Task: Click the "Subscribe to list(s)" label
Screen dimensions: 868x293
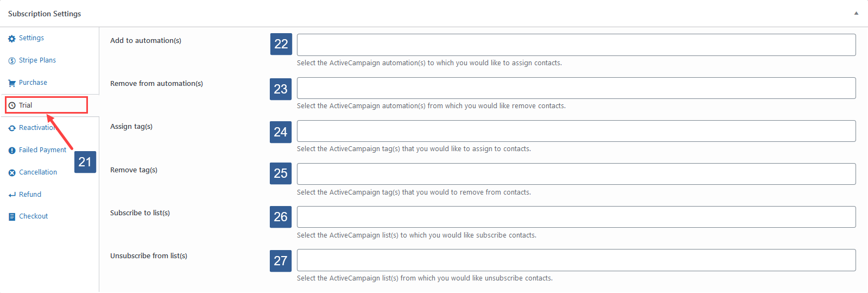Action: 140,213
